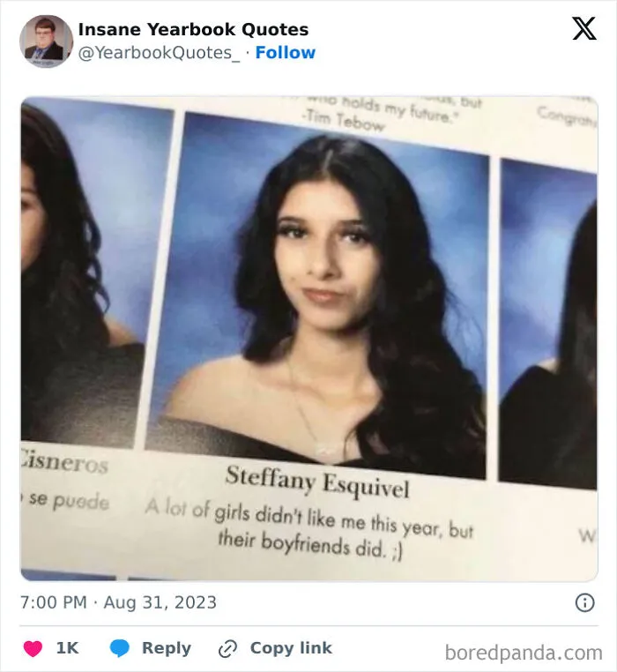The height and width of the screenshot is (672, 617).
Task: Open the 7:00 PM · Aug 31, 2023 timestamp
Action: coord(118,602)
